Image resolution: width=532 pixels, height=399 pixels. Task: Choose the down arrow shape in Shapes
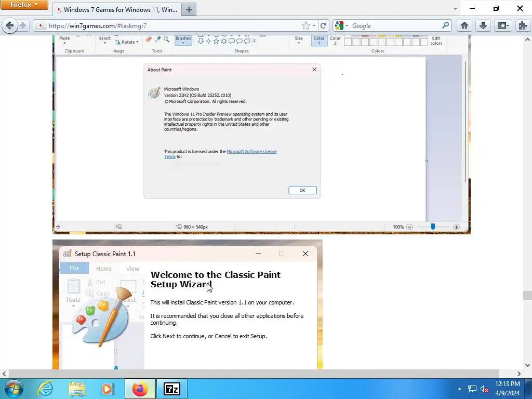point(201,41)
